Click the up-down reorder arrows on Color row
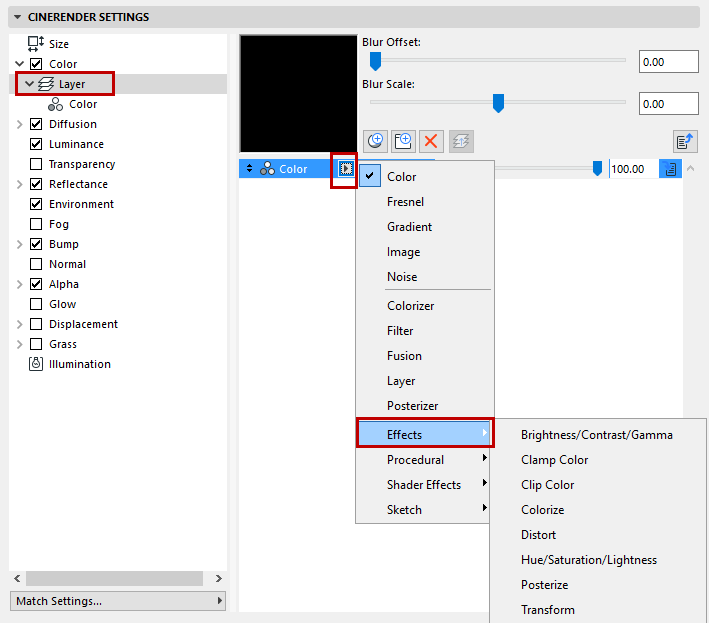This screenshot has width=709, height=623. click(249, 169)
